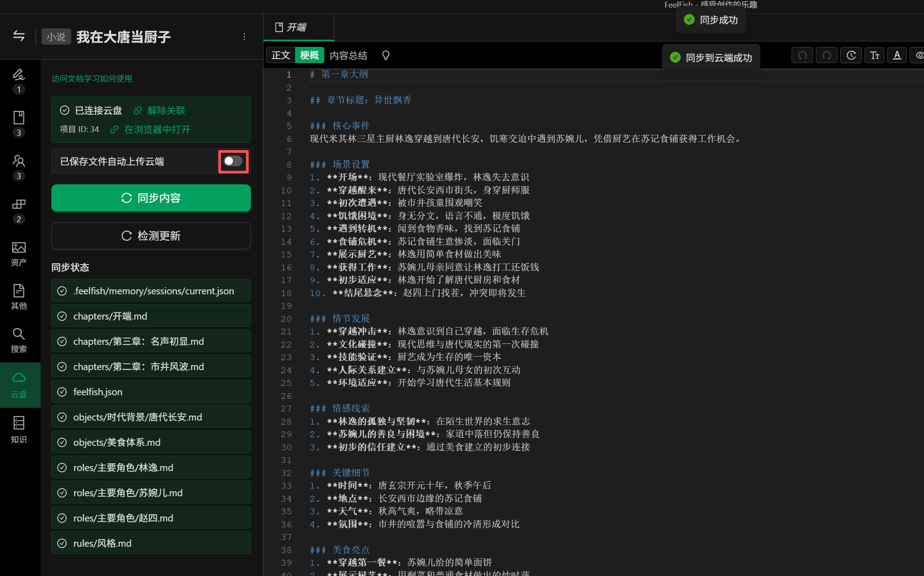Open the 资产 assets image panel
The image size is (924, 576).
point(19,253)
